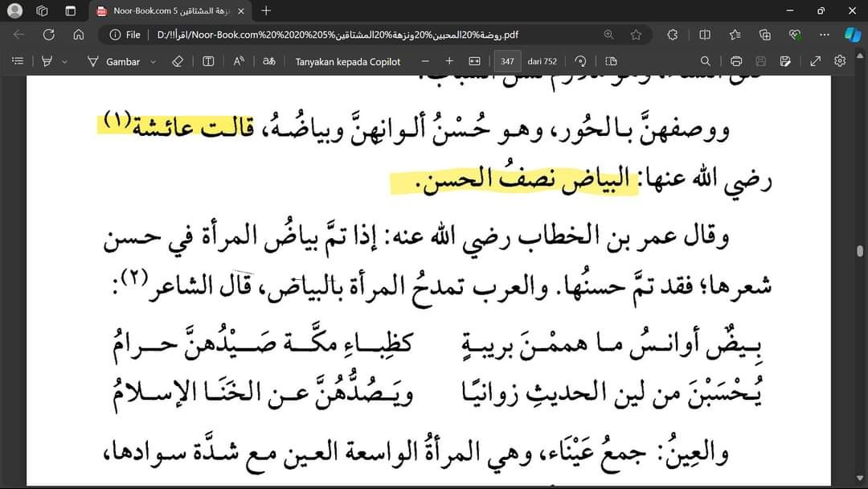868x489 pixels.
Task: Search inside the PDF document
Action: click(x=706, y=61)
